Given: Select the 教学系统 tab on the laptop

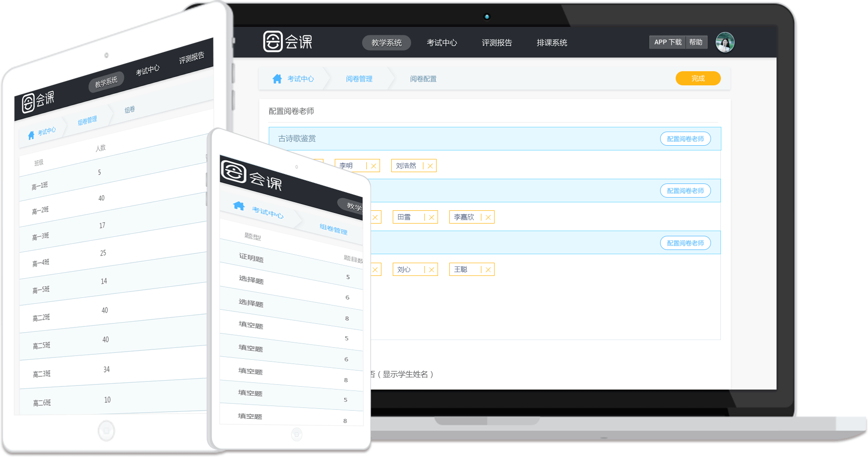Looking at the screenshot, I should click(x=387, y=43).
